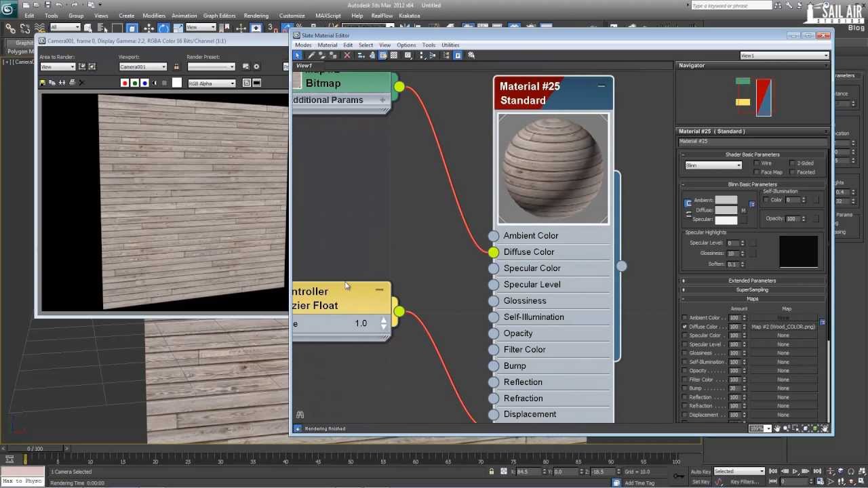Click the Pan hand tool in Slate navigation
868x488 pixels.
pyautogui.click(x=777, y=428)
